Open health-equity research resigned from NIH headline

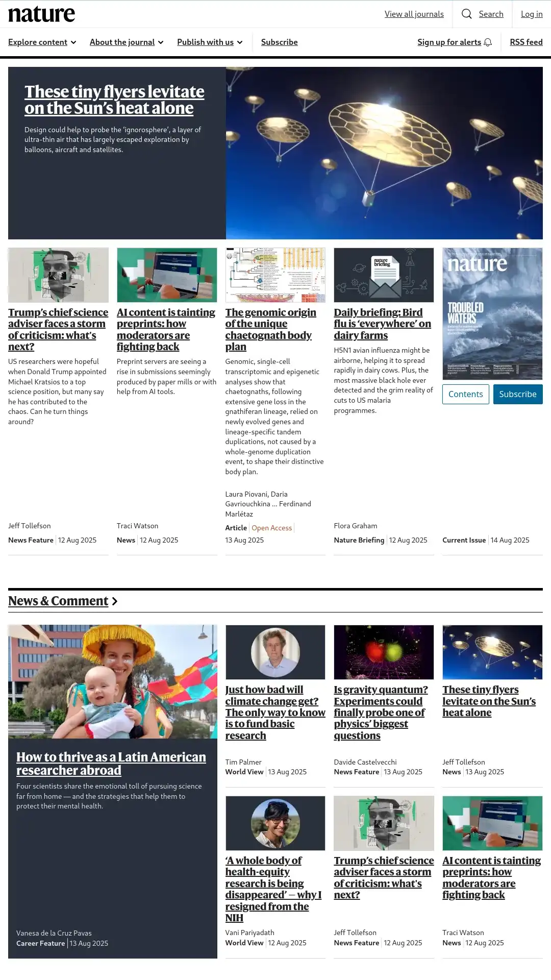tap(273, 889)
